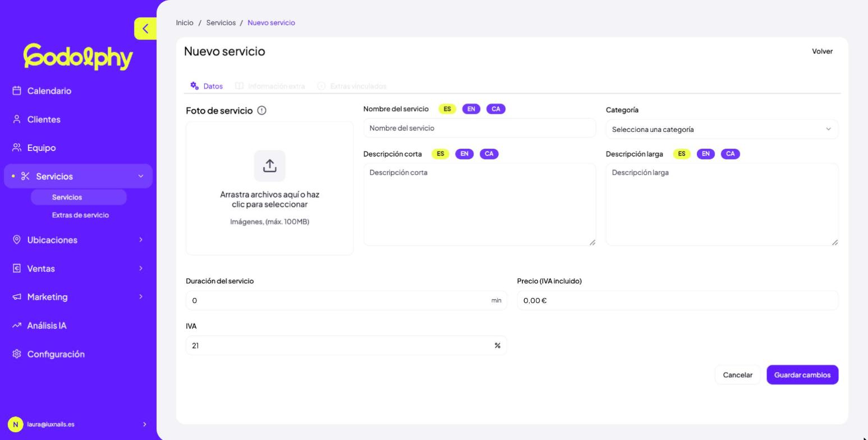Click the Duración del servicio field
The width and height of the screenshot is (868, 440).
coord(346,300)
